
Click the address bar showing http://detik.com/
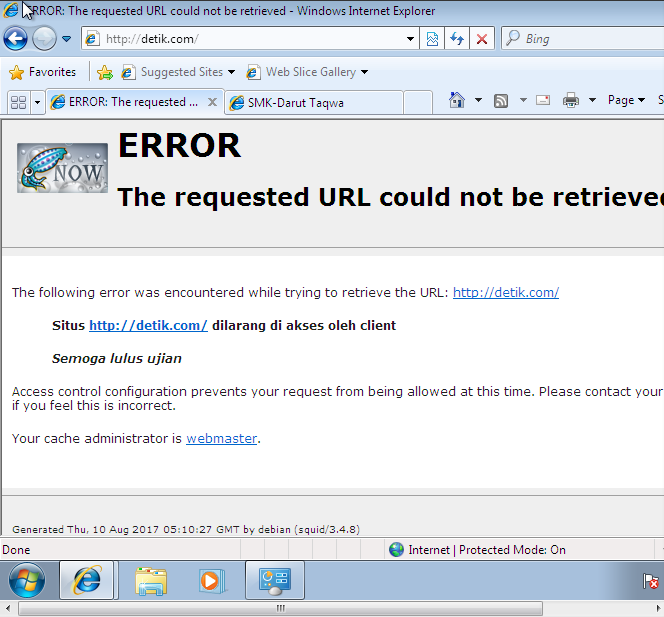250,39
